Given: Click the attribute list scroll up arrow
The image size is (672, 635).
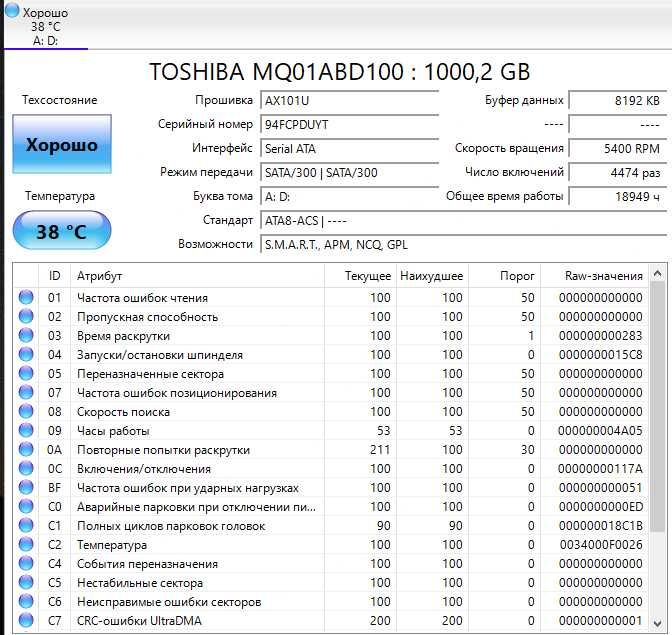Looking at the screenshot, I should pos(658,273).
